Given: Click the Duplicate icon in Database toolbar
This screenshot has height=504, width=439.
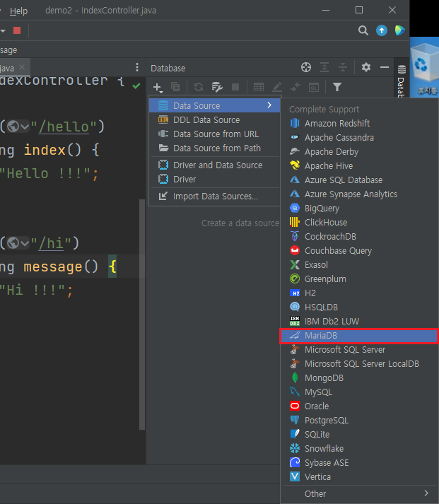Looking at the screenshot, I should [x=175, y=87].
